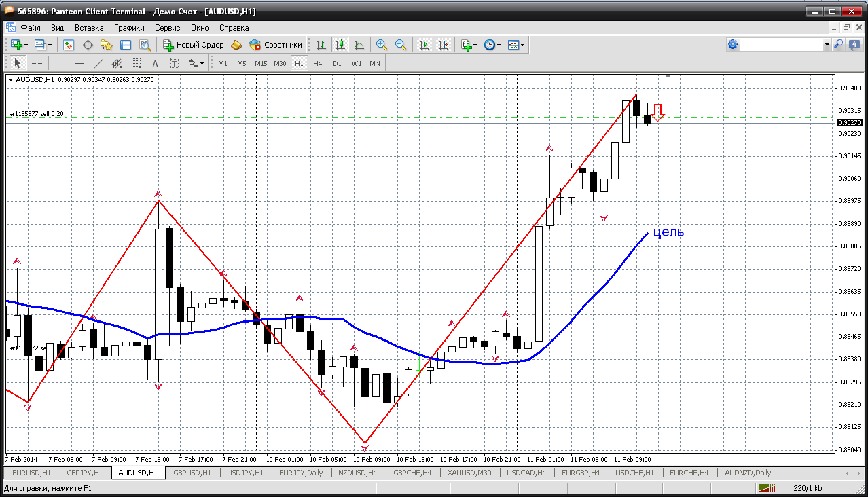Select the Fibonacci retracement tool
The image size is (868, 497).
pyautogui.click(x=136, y=63)
